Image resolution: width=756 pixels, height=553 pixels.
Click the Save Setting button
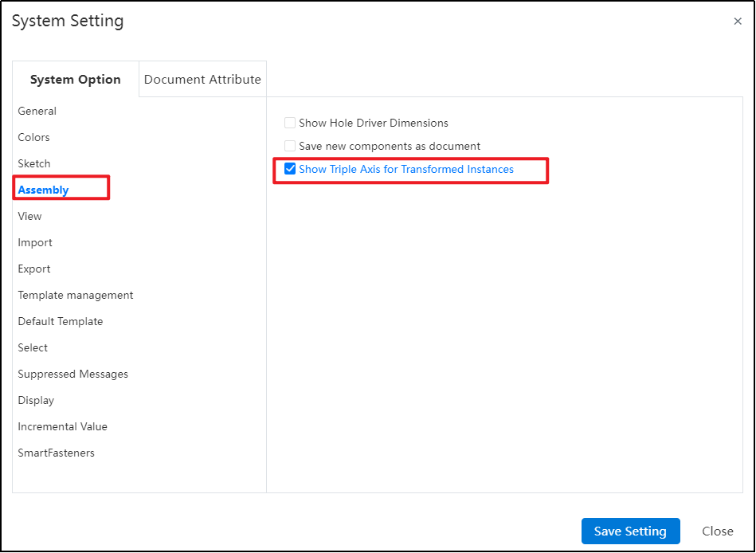[630, 531]
